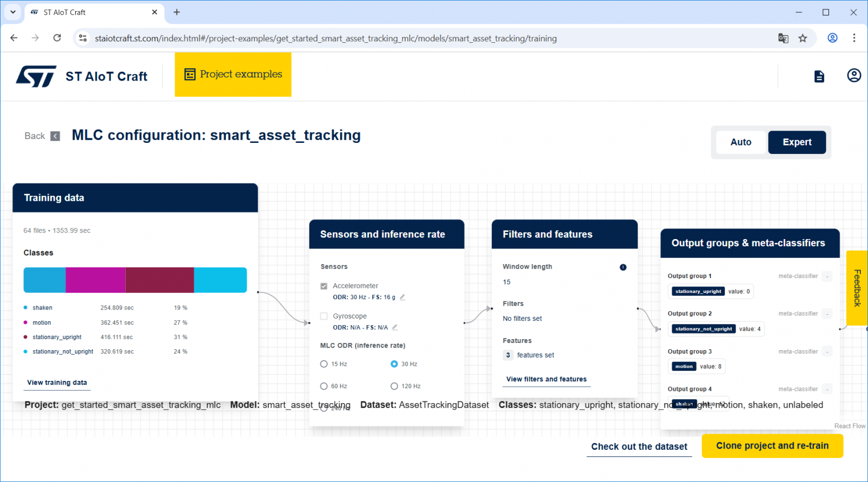Click '362.451 sec' in motion row
The width and height of the screenshot is (868, 482).
[117, 322]
